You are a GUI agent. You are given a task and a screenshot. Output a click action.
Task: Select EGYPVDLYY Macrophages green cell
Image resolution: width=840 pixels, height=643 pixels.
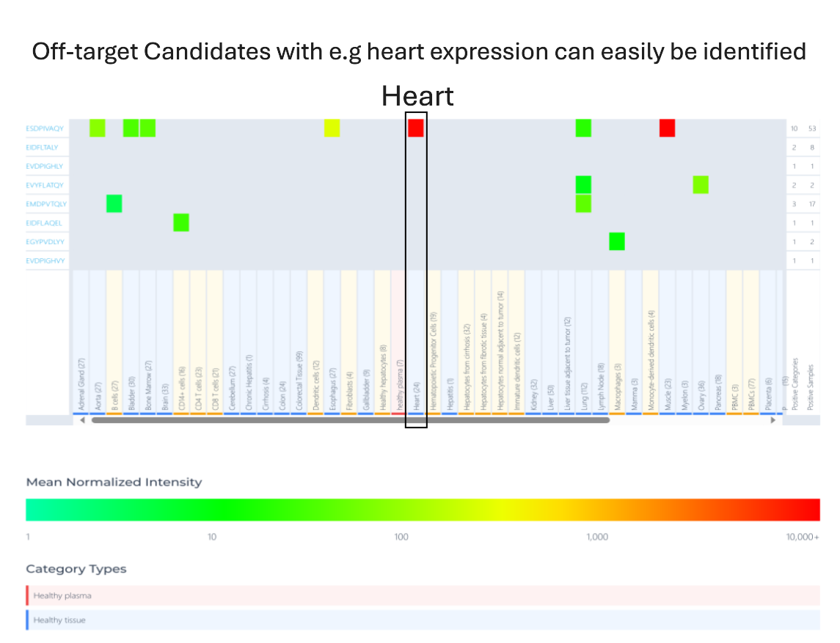click(x=617, y=241)
